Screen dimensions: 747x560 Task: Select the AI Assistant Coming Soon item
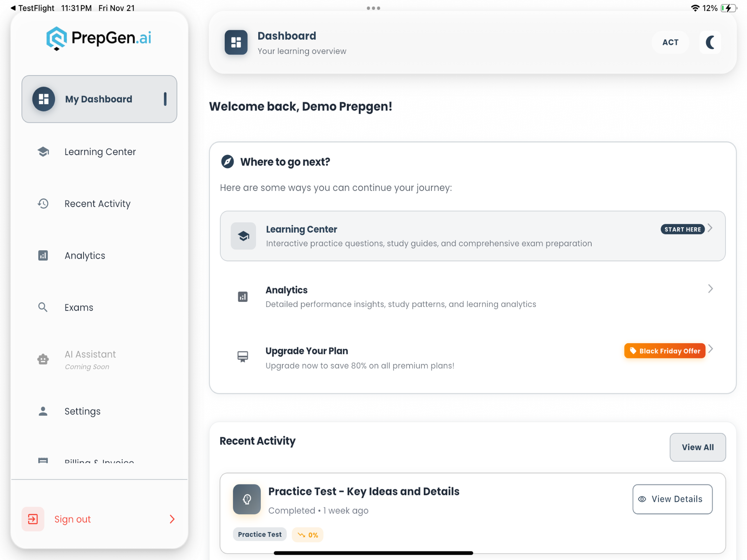99,359
